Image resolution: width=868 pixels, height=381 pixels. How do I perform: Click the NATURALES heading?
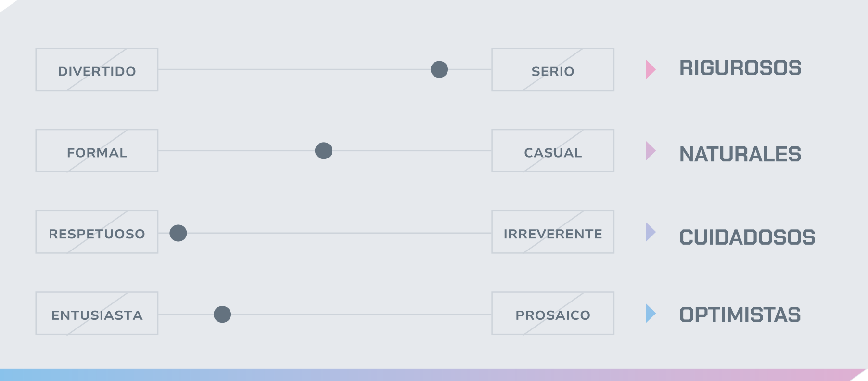pyautogui.click(x=740, y=154)
